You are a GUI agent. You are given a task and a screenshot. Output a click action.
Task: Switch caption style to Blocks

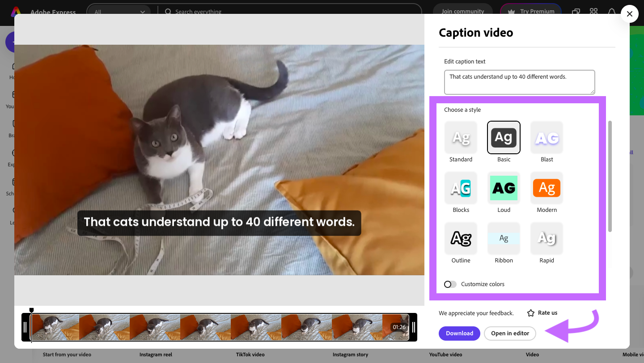(x=461, y=188)
